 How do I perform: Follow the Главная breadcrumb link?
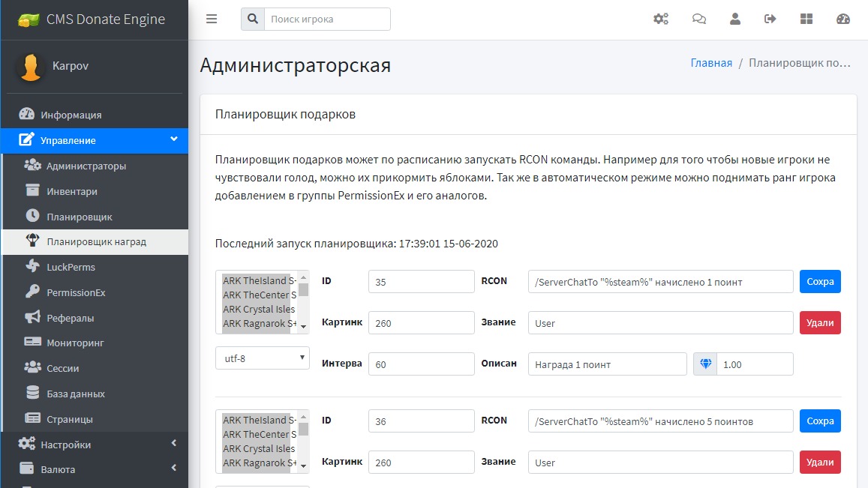pos(710,63)
